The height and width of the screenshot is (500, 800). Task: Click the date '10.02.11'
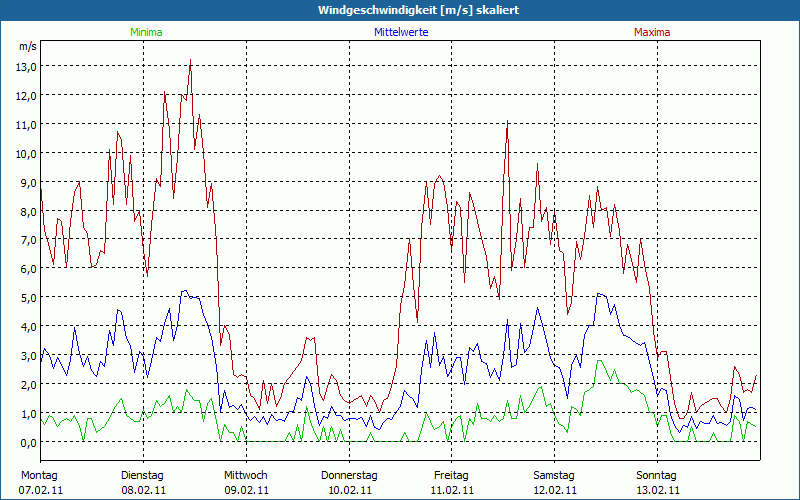coord(349,490)
